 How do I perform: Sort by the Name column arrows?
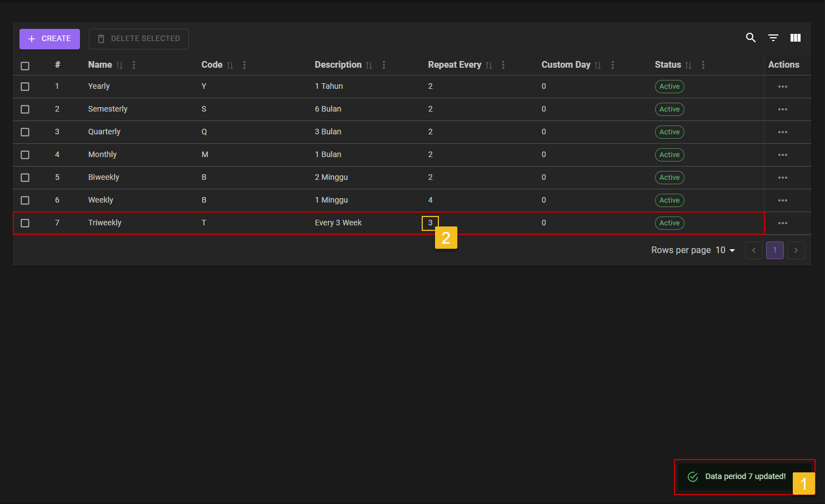(119, 65)
